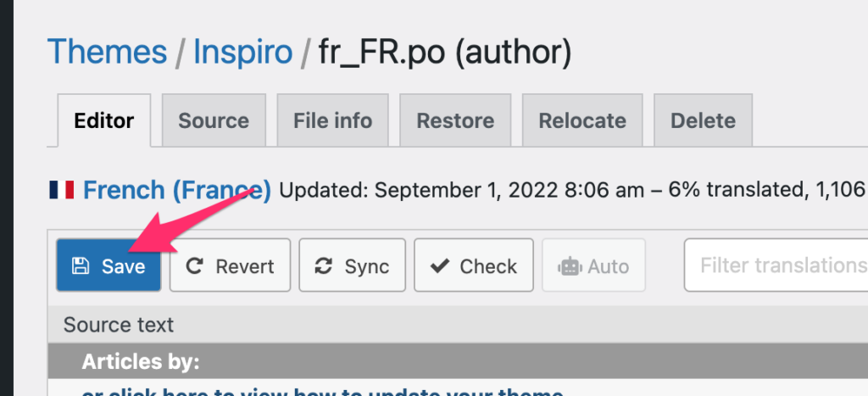Click the Sync arrows icon
Viewport: 868px width, 396px height.
(323, 266)
